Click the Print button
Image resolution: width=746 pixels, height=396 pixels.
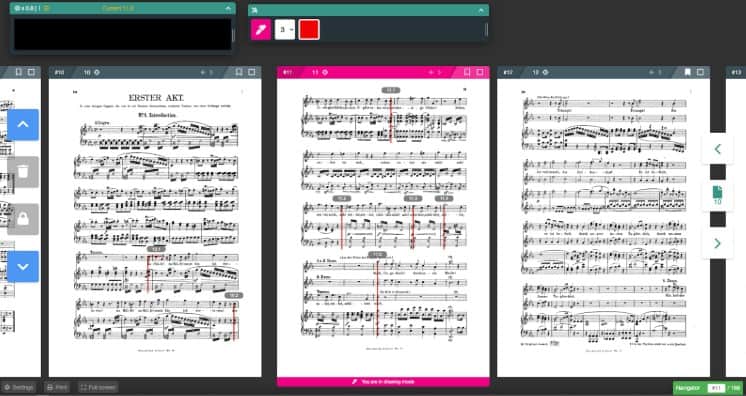click(57, 387)
